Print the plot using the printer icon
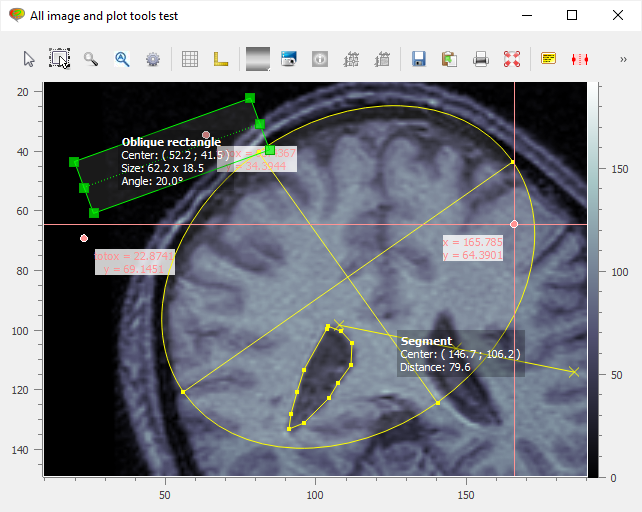This screenshot has height=512, width=642. tap(481, 59)
